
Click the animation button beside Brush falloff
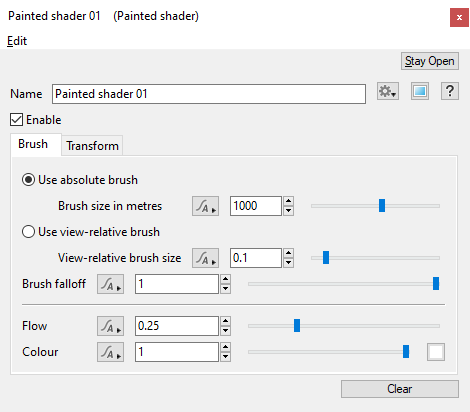click(110, 284)
